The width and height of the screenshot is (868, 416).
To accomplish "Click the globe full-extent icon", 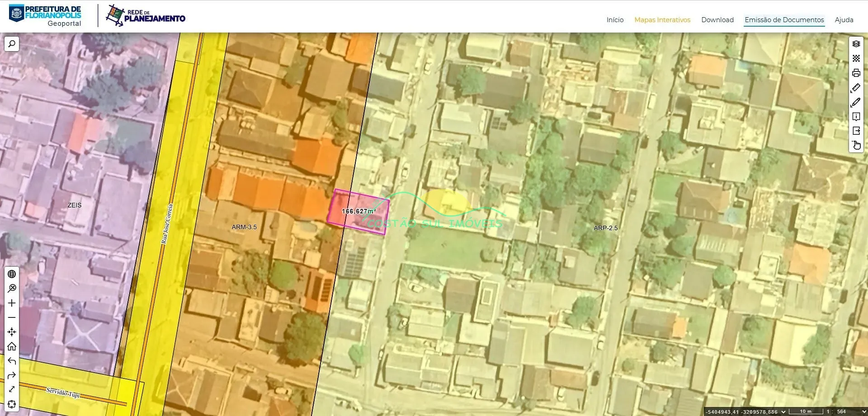I will point(12,274).
